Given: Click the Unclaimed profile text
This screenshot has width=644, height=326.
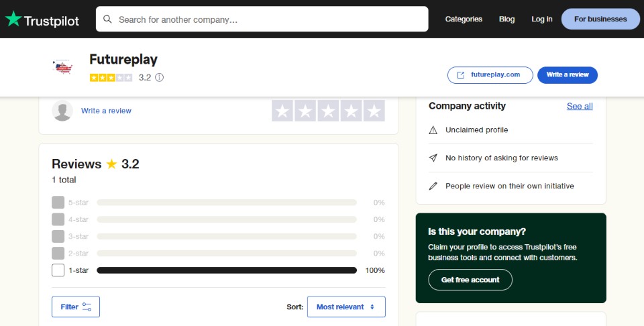Looking at the screenshot, I should (476, 130).
